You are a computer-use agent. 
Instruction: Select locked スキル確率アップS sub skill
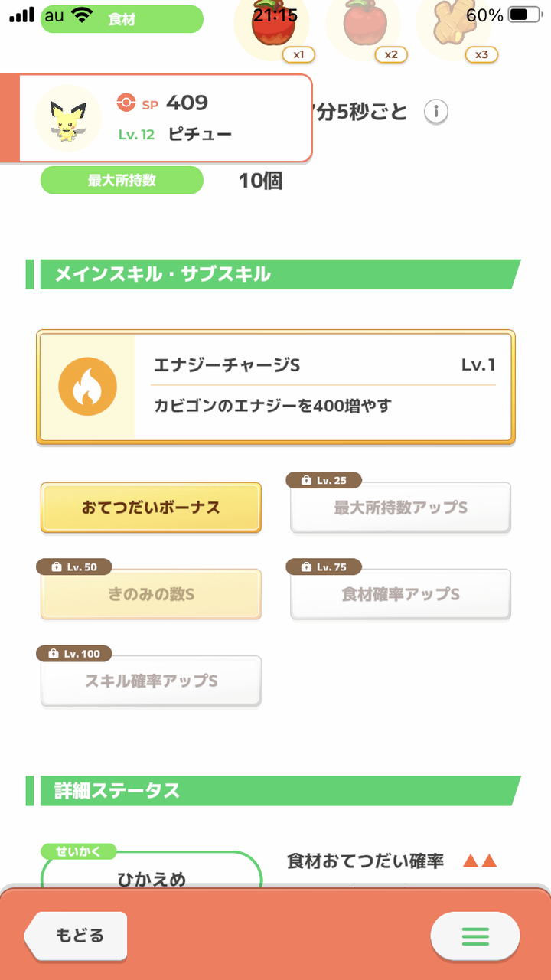tap(151, 681)
